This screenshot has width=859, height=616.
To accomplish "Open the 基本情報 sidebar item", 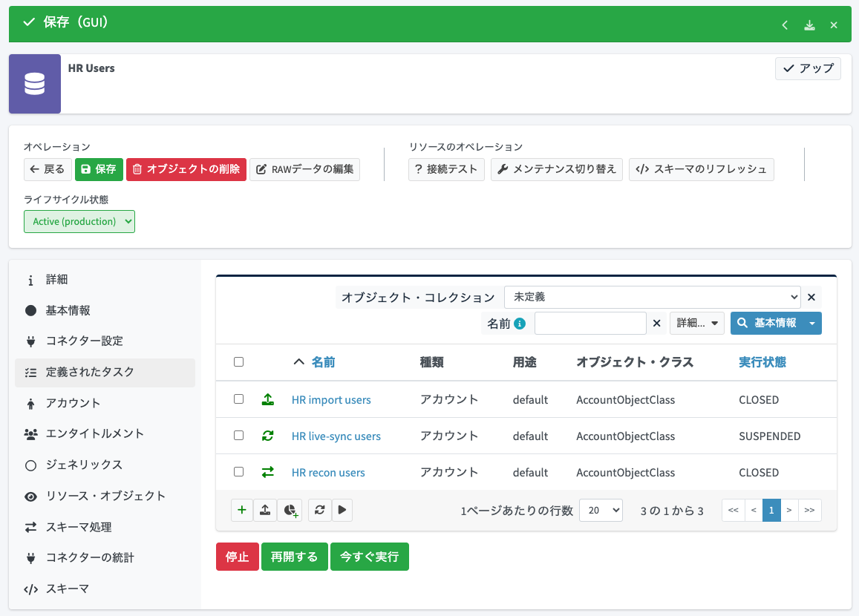I will pyautogui.click(x=105, y=310).
